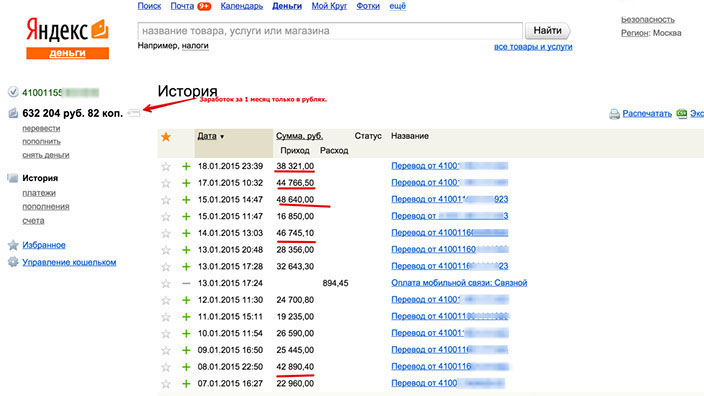Open Оплата мобильной связи: Связной
This screenshot has width=704, height=396.
(x=459, y=283)
